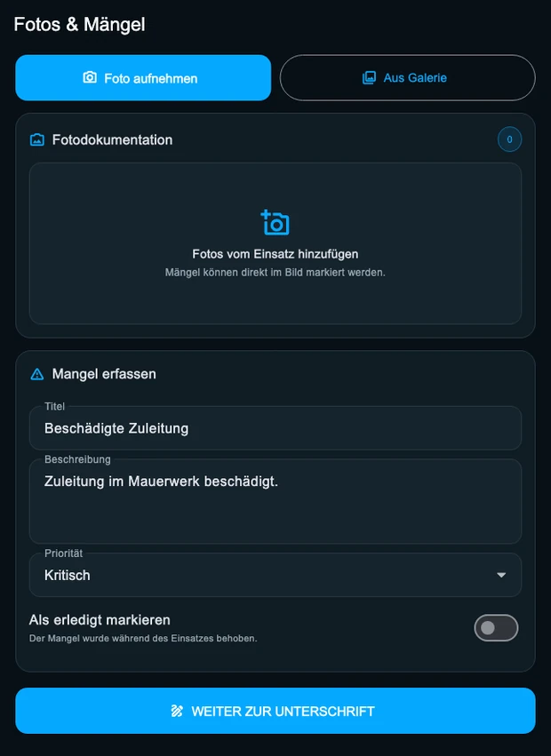Click the Fotos & Mängel page title
Image resolution: width=551 pixels, height=756 pixels.
point(79,24)
